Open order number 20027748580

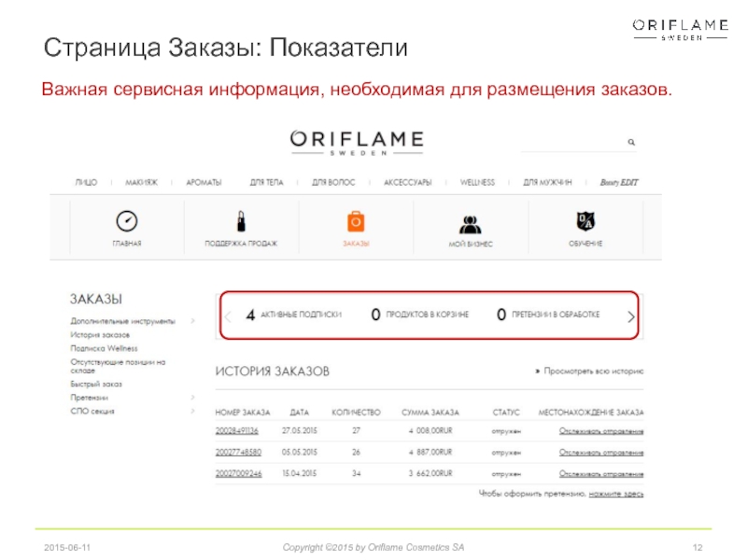click(x=238, y=452)
